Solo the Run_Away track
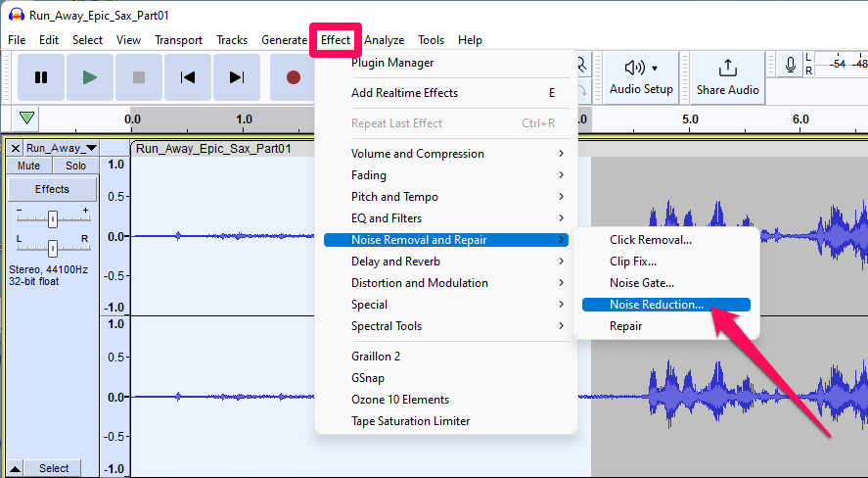 pyautogui.click(x=75, y=166)
